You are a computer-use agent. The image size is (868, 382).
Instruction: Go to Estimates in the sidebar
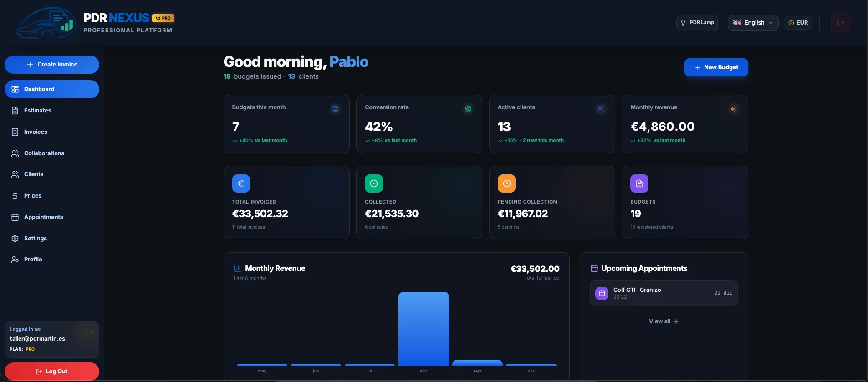click(x=52, y=111)
